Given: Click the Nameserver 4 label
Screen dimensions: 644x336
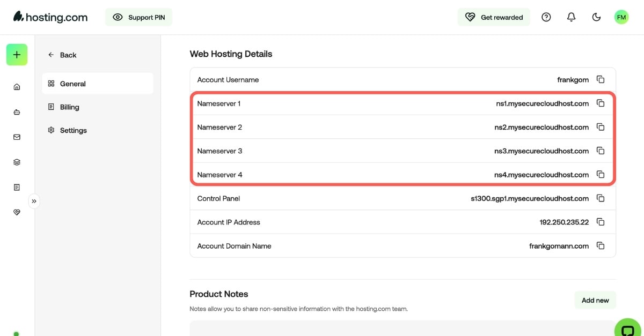Looking at the screenshot, I should click(x=219, y=175).
